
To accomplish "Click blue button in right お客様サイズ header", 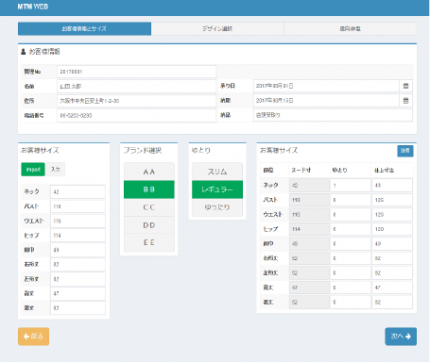I will pos(405,151).
